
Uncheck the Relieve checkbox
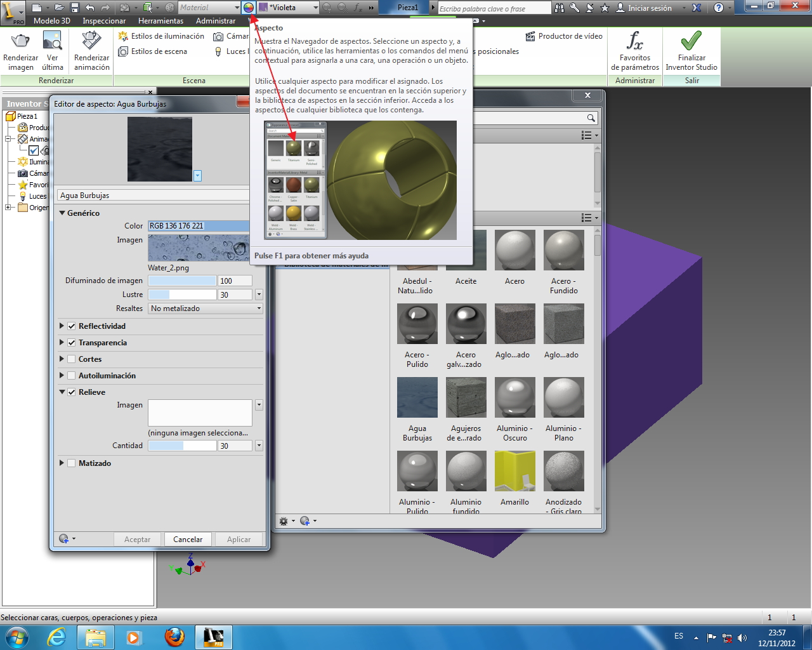point(72,392)
